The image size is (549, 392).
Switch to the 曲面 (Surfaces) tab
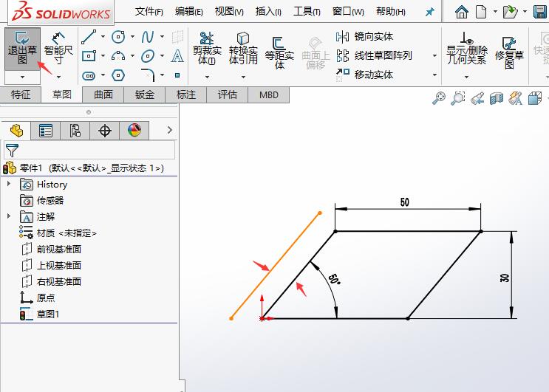click(103, 94)
